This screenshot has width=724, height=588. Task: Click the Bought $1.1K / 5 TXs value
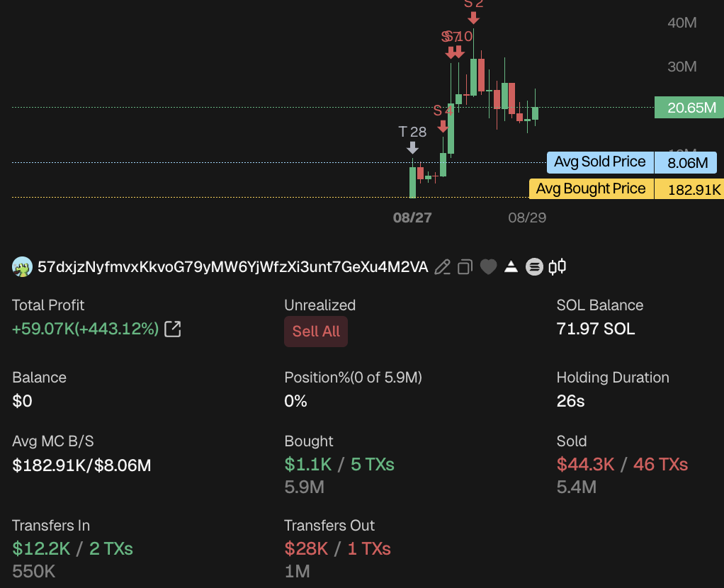click(x=339, y=464)
